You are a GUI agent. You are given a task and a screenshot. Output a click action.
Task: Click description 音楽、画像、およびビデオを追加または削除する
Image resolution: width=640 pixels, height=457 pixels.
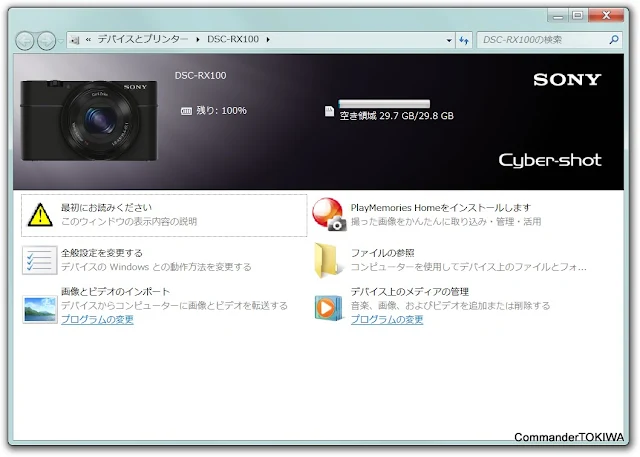point(451,305)
